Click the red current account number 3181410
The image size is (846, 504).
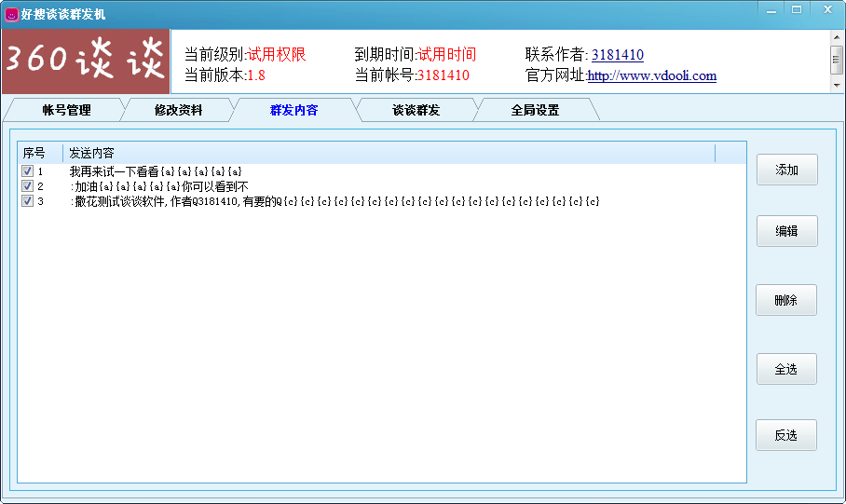[443, 75]
